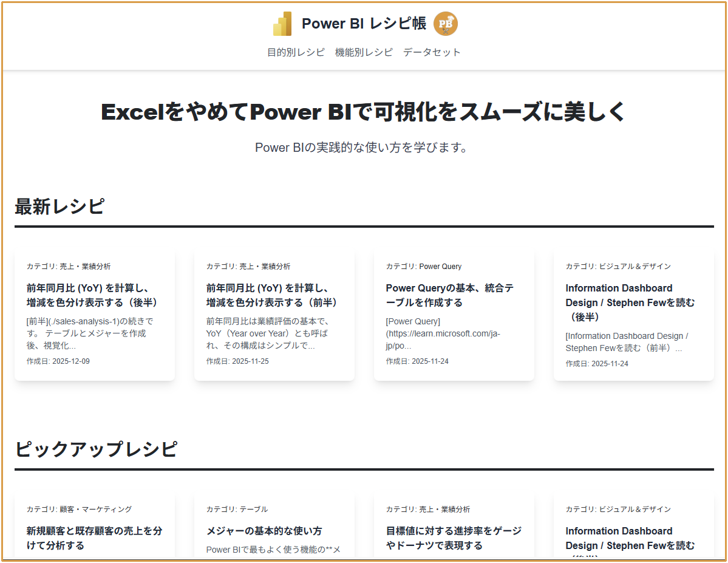Open the 機能別レシピ navigation menu
The image size is (728, 563).
point(362,52)
